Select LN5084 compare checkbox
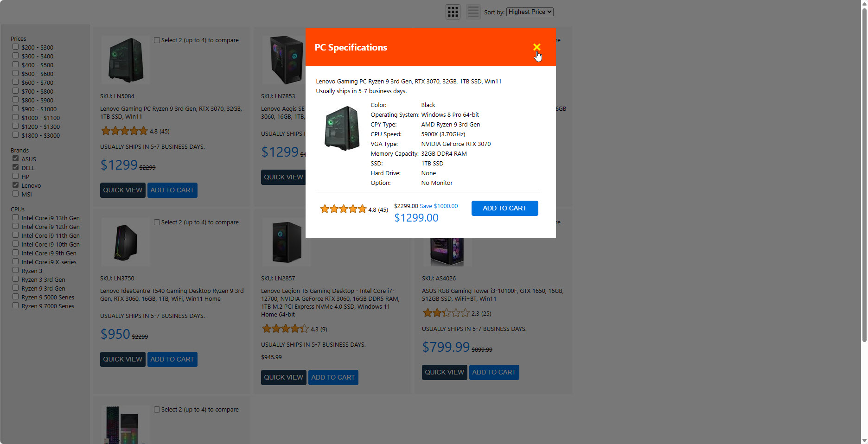The height and width of the screenshot is (444, 868). click(x=157, y=40)
